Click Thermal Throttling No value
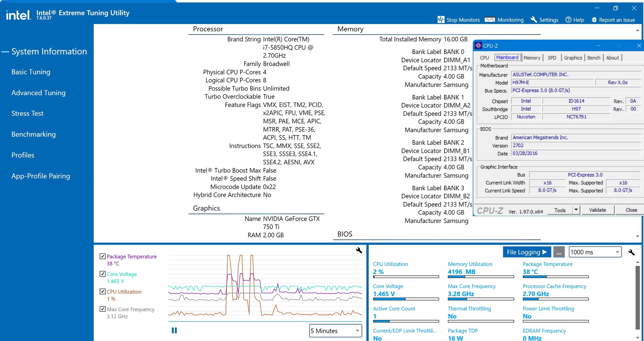The height and width of the screenshot is (341, 644). [452, 316]
